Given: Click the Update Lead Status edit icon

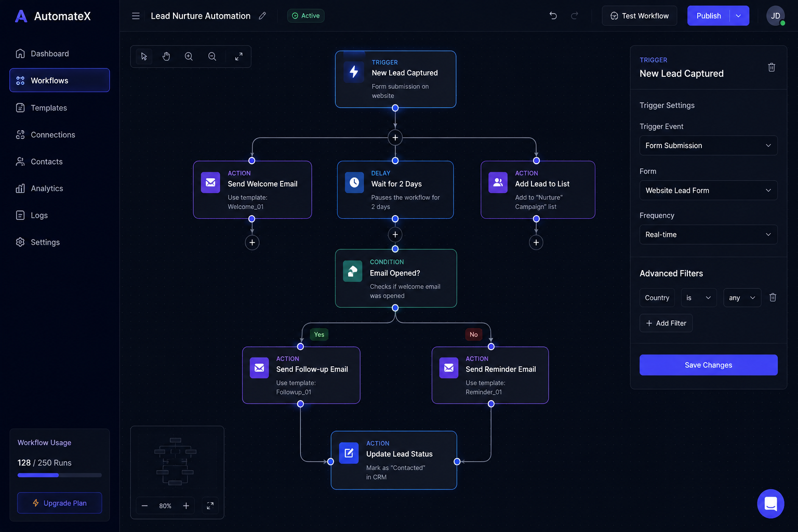Looking at the screenshot, I should click(349, 453).
